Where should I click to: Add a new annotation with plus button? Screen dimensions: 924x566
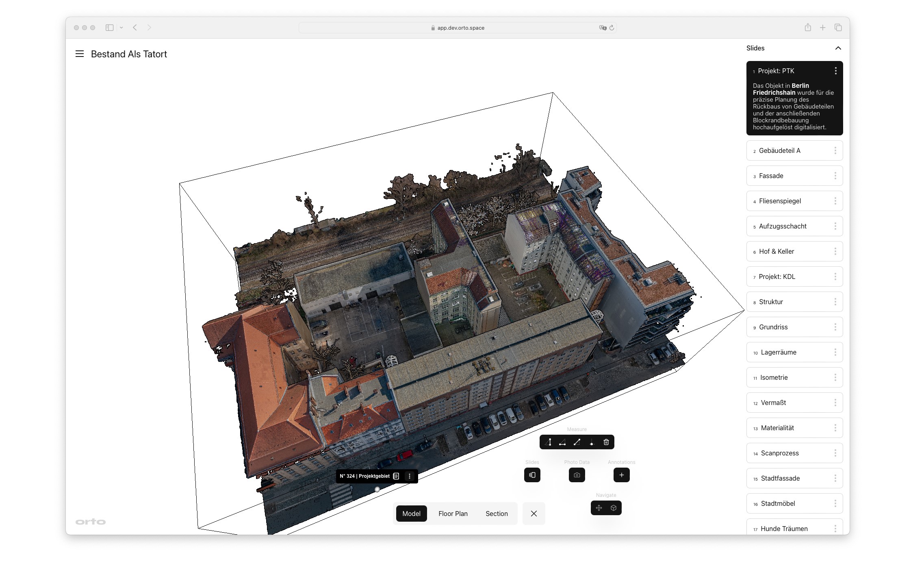pos(621,475)
